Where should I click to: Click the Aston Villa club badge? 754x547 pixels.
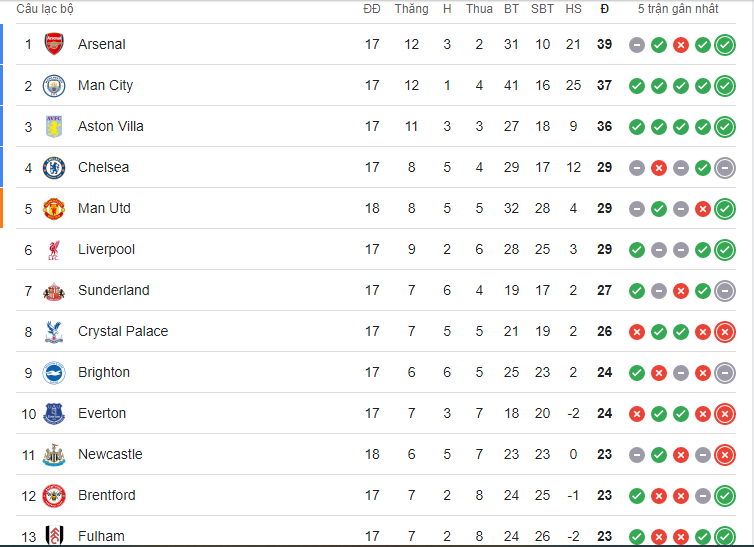click(x=54, y=126)
